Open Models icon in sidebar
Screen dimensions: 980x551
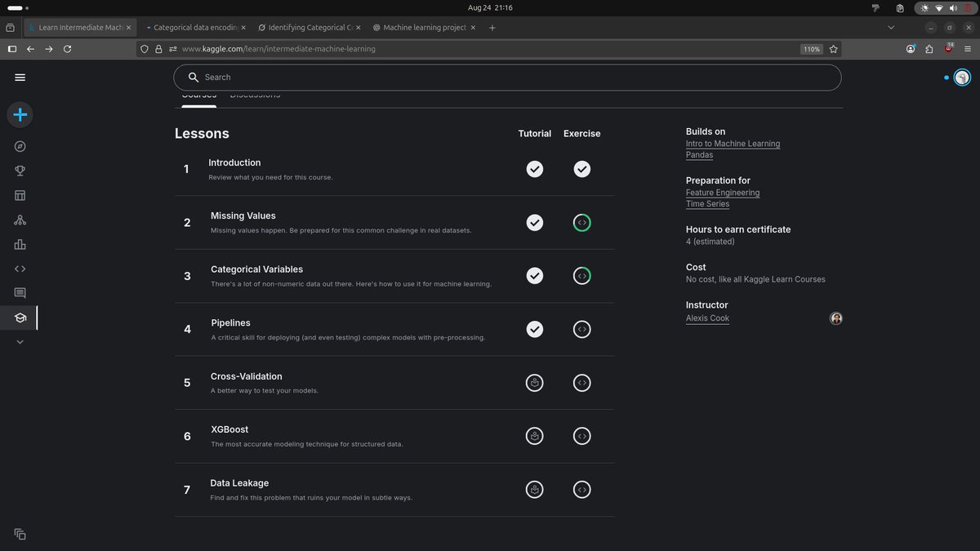[x=20, y=220]
